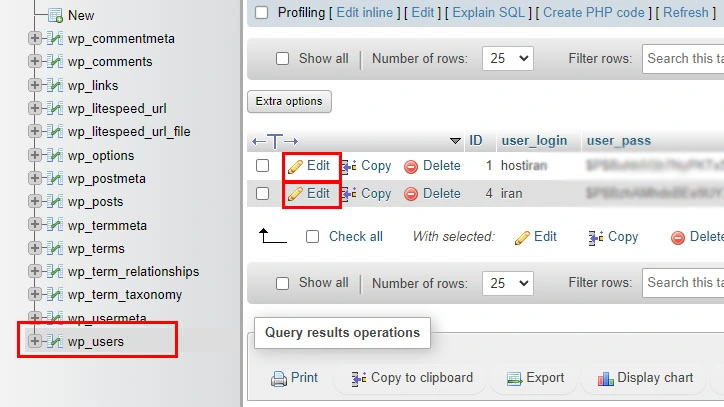
Task: Click the wp_users table icon
Action: [55, 341]
